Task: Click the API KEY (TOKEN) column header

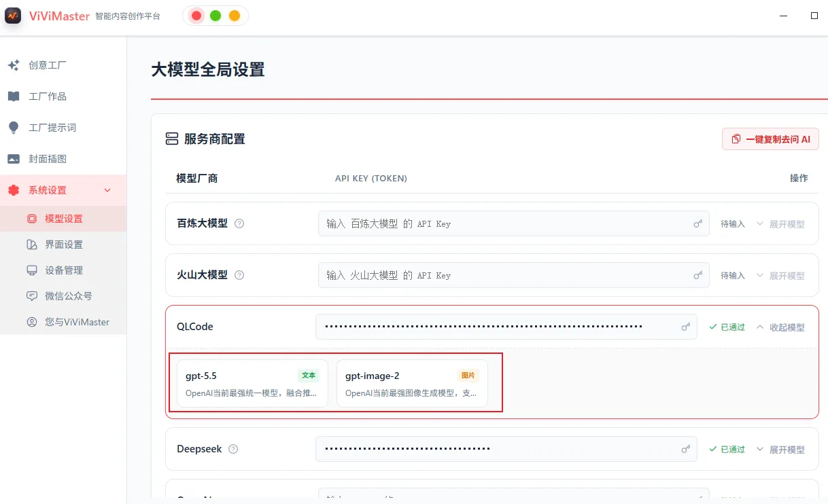Action: [x=371, y=179]
